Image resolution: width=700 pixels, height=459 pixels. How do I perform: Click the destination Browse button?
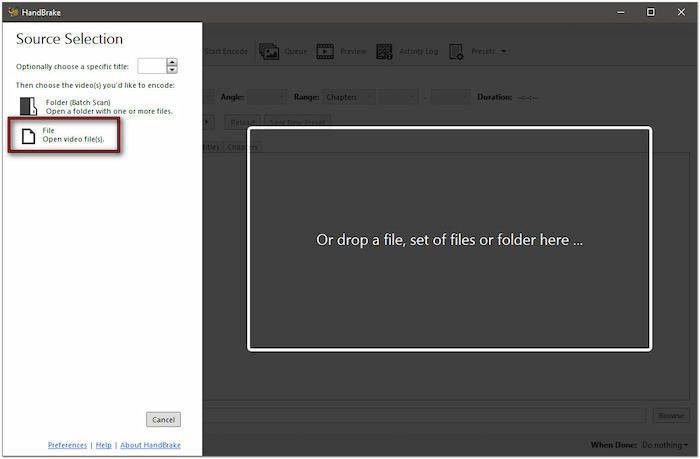[x=671, y=416]
